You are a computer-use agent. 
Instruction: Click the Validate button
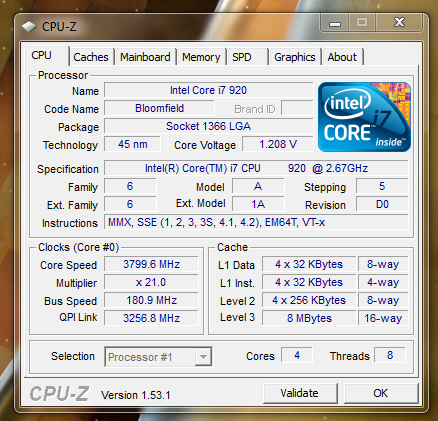coord(300,393)
